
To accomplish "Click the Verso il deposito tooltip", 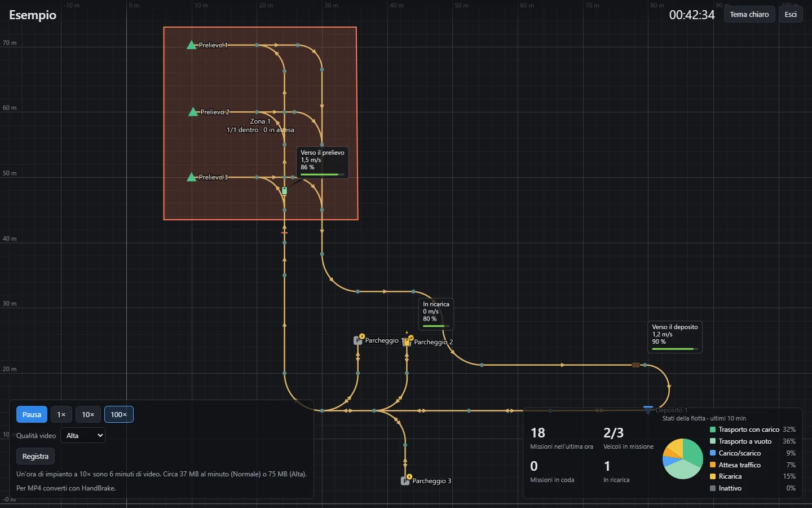I will [675, 337].
